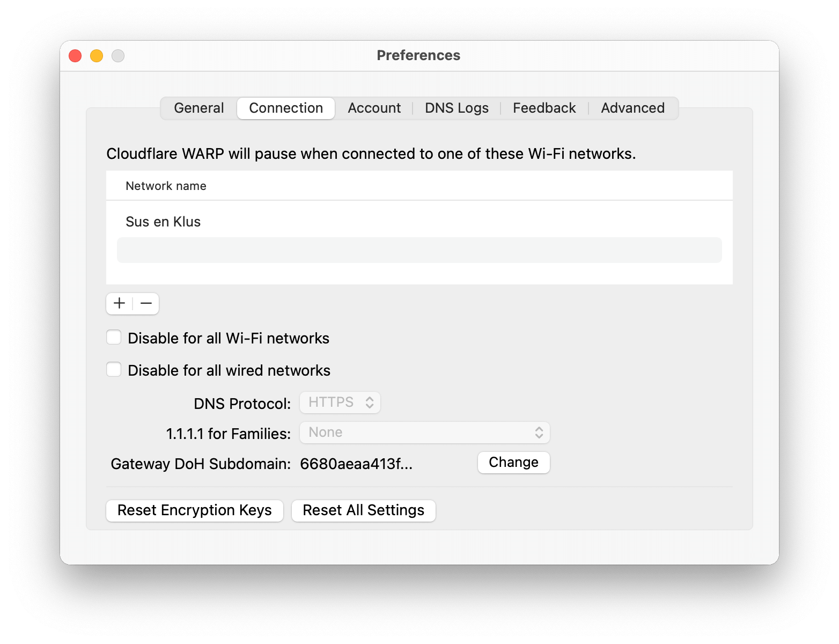Screen dimensions: 839x644
Task: Switch to the Advanced tab
Action: [632, 108]
